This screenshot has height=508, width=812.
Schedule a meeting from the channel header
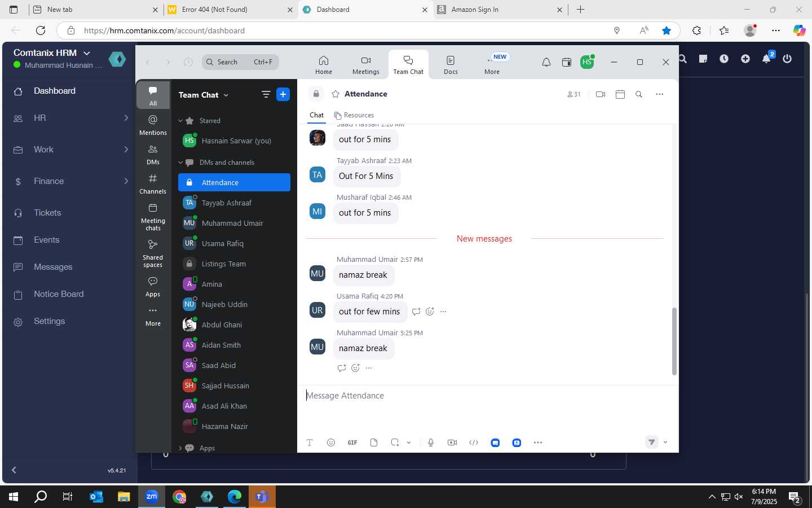coord(620,94)
